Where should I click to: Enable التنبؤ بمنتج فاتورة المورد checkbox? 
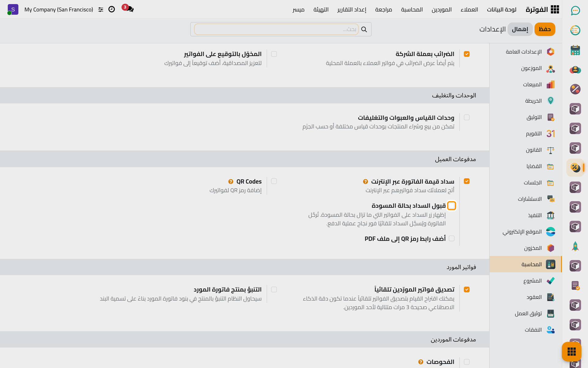tap(274, 289)
